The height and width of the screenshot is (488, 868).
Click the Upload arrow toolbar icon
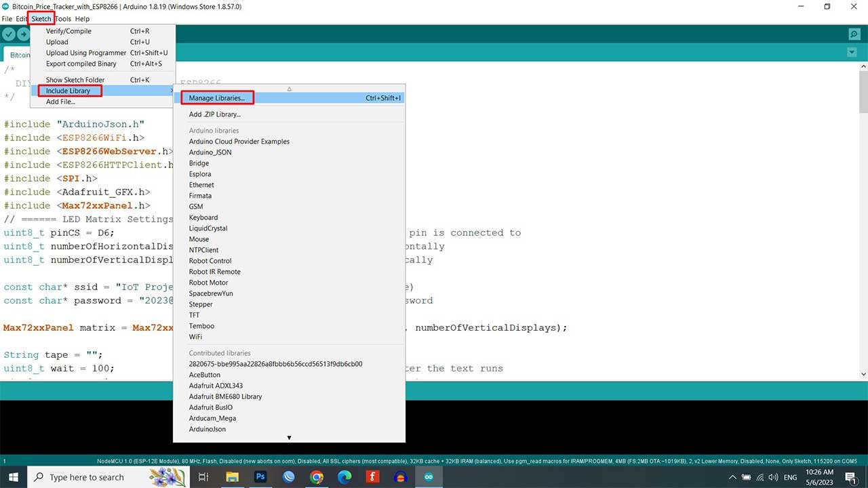[24, 34]
